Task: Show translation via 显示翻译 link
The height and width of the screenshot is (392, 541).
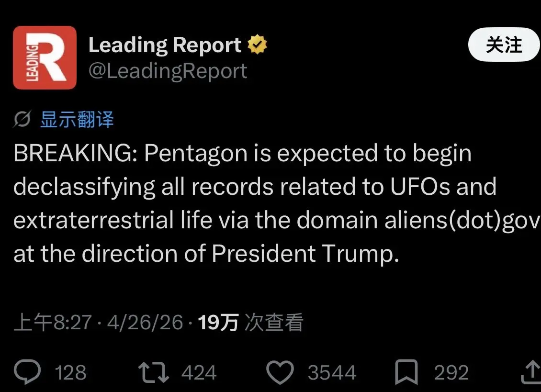Action: click(x=77, y=120)
